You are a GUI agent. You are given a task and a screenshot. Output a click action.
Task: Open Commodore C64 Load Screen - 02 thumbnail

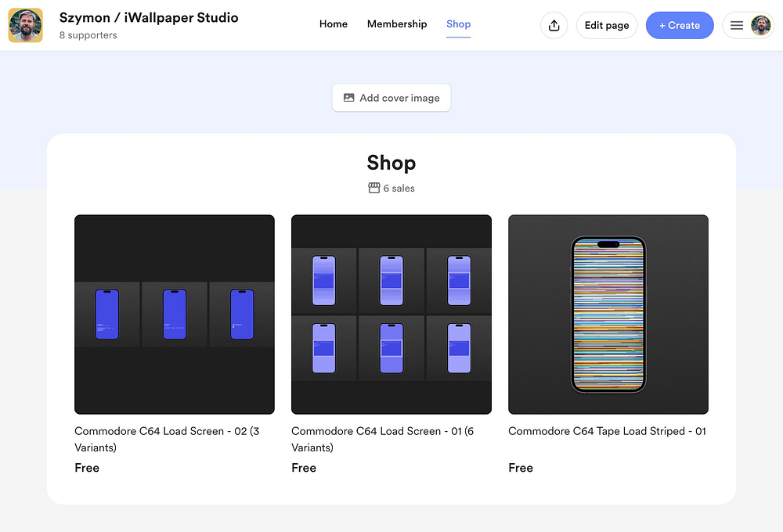[175, 315]
